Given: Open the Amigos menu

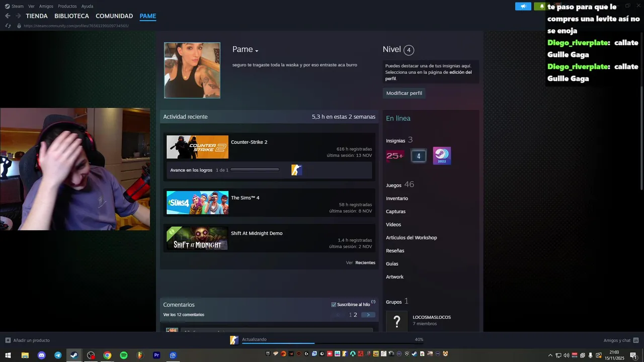Looking at the screenshot, I should 46,6.
